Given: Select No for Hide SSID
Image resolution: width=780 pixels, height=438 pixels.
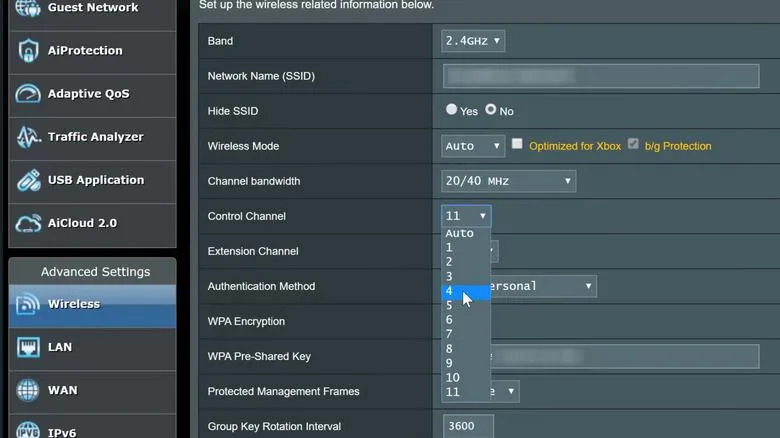Looking at the screenshot, I should pyautogui.click(x=490, y=110).
